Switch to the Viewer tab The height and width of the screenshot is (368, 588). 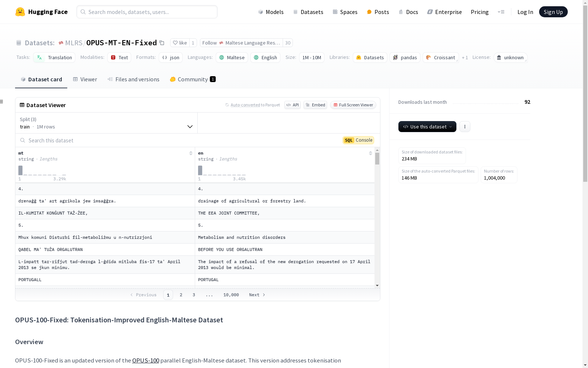pyautogui.click(x=85, y=79)
